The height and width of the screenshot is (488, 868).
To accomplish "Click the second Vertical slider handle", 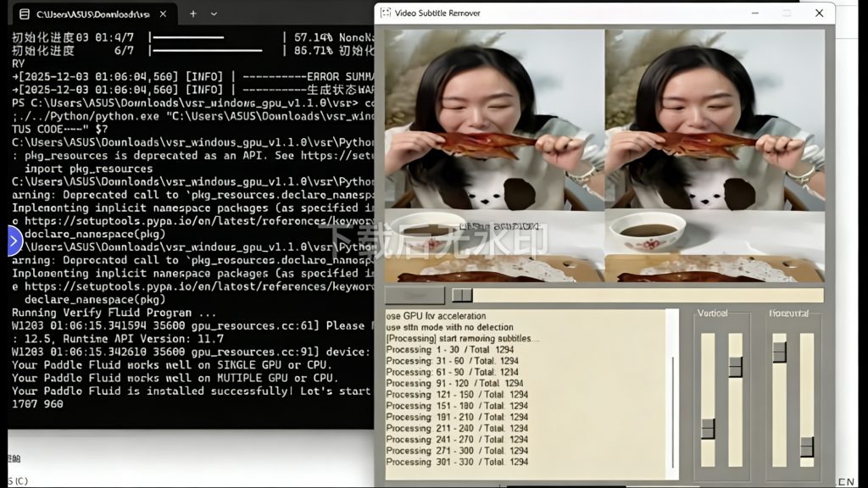I will [735, 366].
